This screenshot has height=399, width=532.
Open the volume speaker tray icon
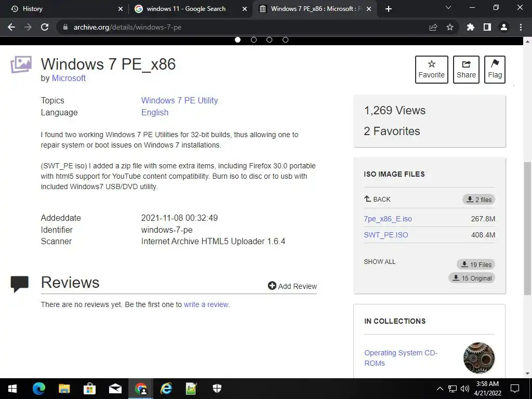click(x=465, y=389)
